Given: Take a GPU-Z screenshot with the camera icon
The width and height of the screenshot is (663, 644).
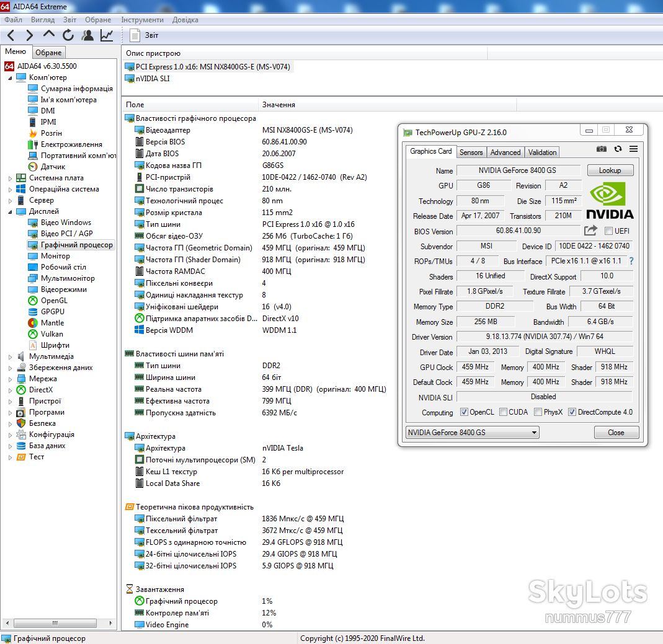Looking at the screenshot, I should pos(601,149).
